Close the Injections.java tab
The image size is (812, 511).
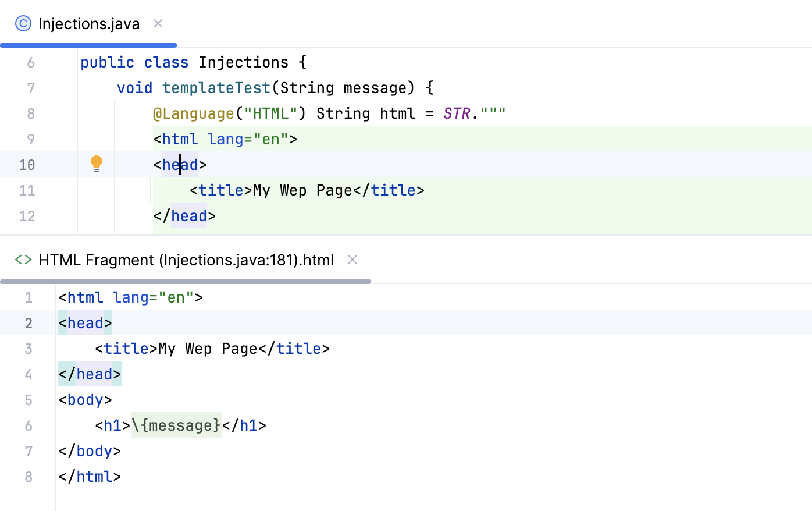[158, 24]
